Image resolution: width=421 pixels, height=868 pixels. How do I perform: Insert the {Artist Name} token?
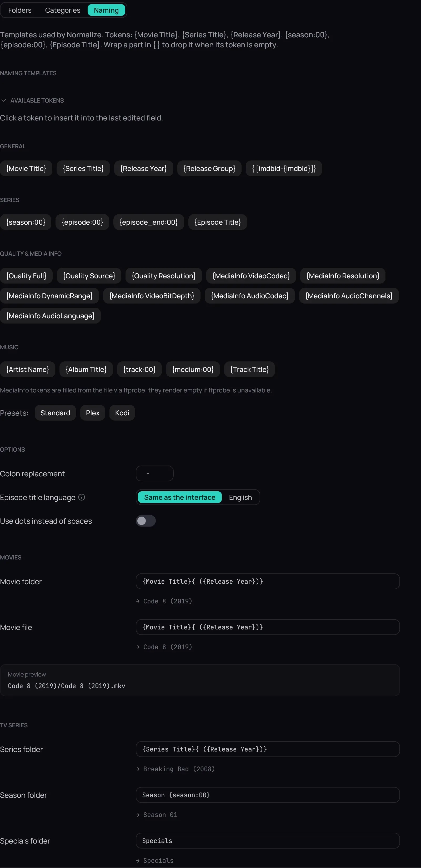click(x=28, y=369)
